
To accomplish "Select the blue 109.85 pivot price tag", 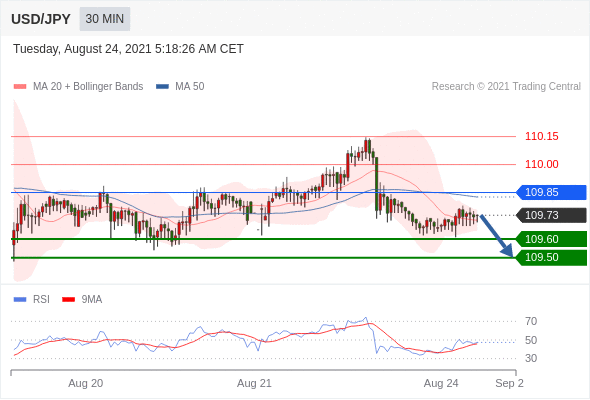I will pos(551,192).
